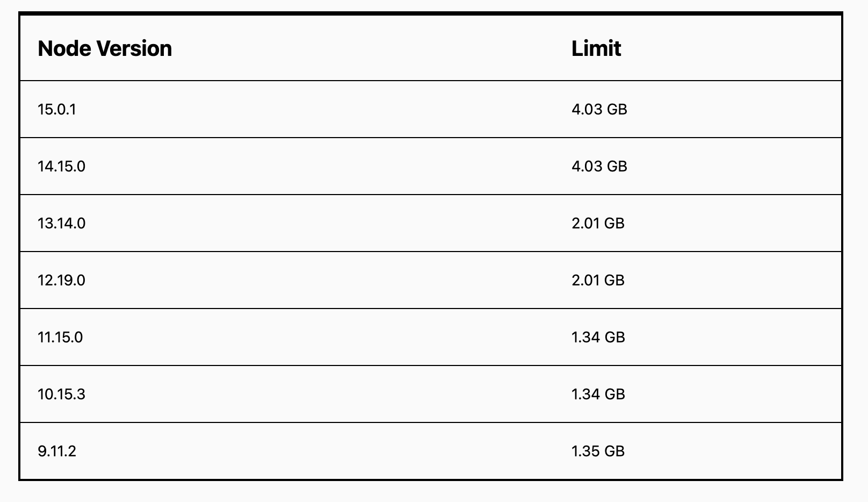
Task: Select the 15.0.1 version cell
Action: pyautogui.click(x=57, y=110)
